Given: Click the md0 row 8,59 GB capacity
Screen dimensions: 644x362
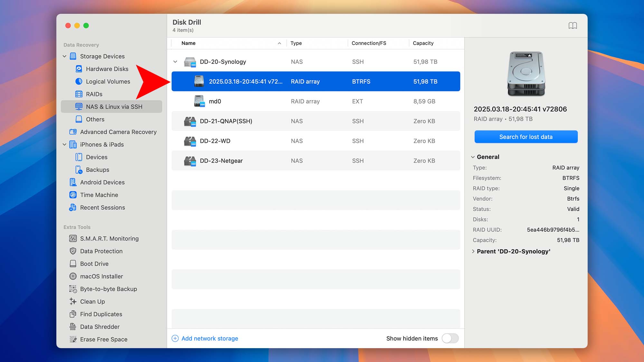Looking at the screenshot, I should point(424,101).
